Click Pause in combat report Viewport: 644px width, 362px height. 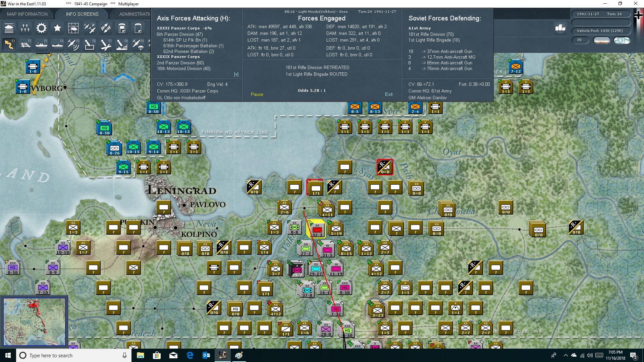click(x=257, y=94)
